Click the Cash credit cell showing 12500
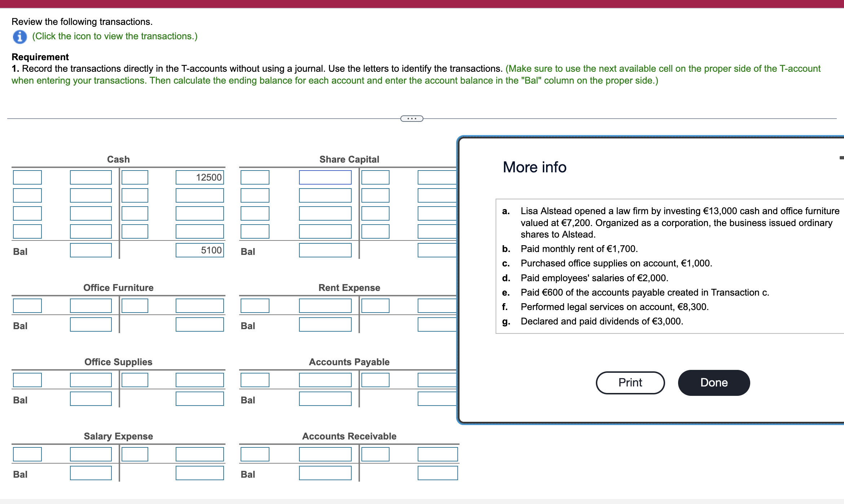844x504 pixels. click(199, 177)
